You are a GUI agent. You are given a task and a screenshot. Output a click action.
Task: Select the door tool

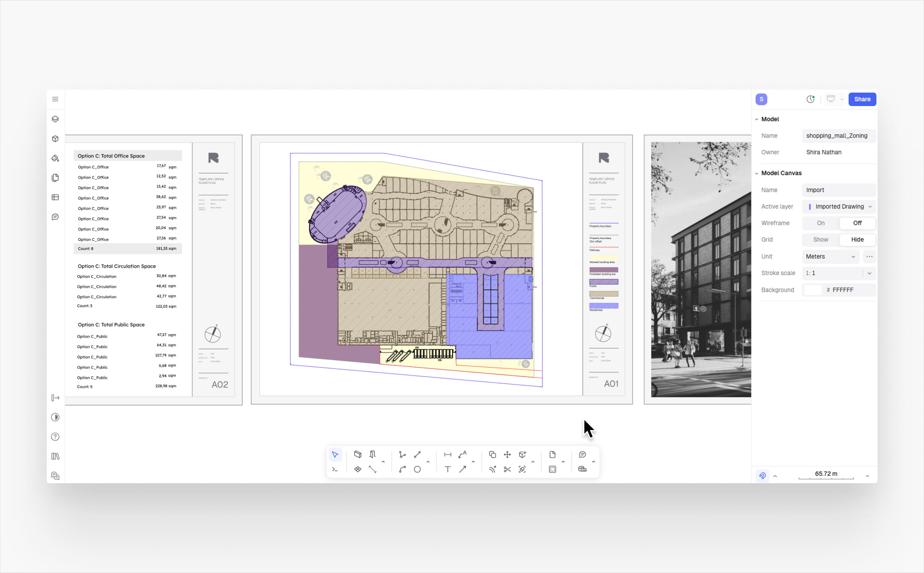tap(372, 454)
